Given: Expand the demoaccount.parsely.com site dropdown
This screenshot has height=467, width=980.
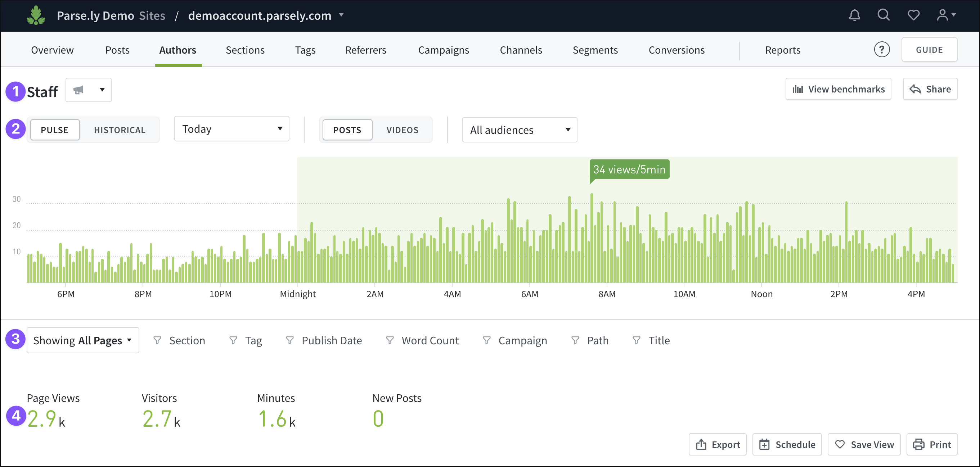Looking at the screenshot, I should [342, 15].
